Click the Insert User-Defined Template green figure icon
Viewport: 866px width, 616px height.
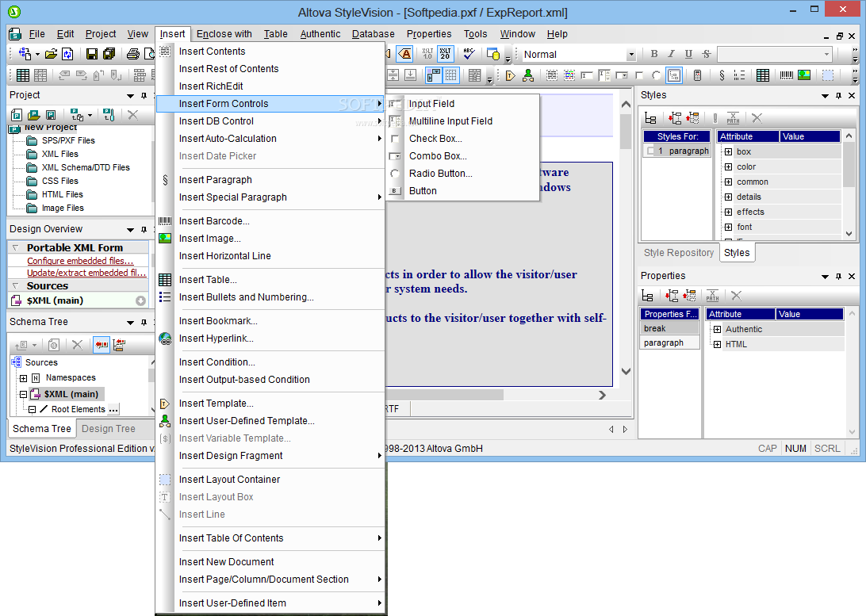coord(528,75)
